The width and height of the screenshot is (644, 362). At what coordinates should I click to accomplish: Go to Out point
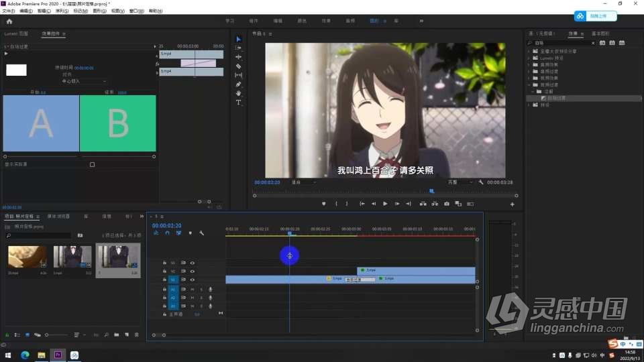[409, 204]
